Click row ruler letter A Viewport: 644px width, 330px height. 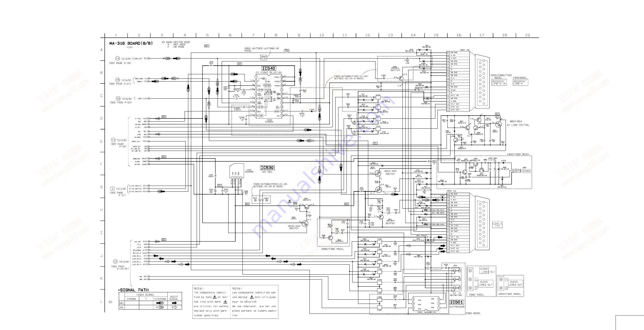[x=102, y=50]
